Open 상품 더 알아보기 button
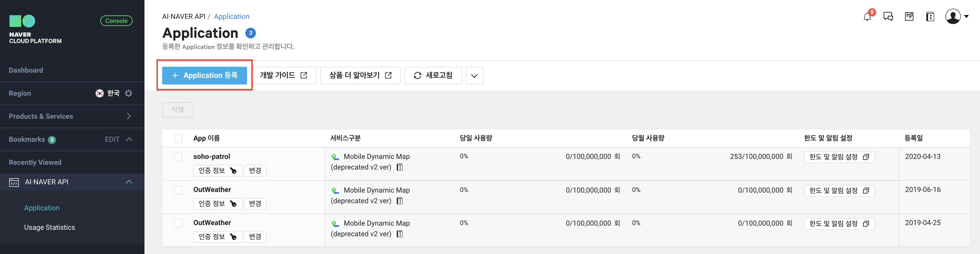 tap(360, 76)
